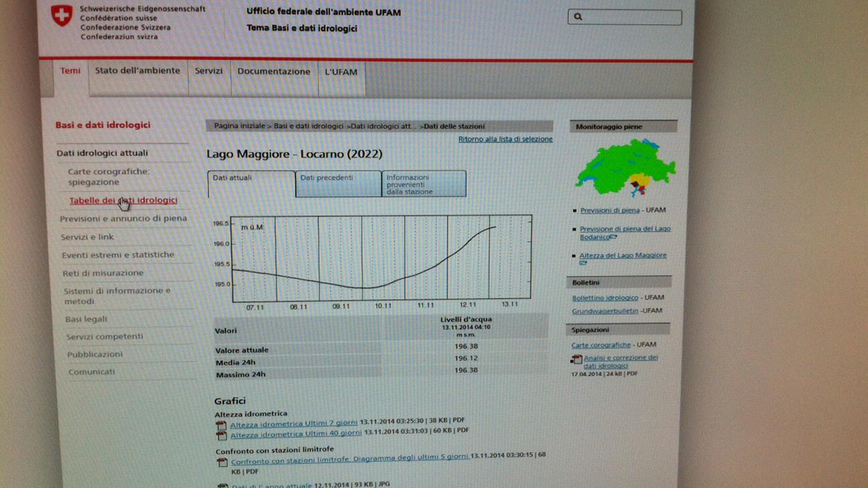The height and width of the screenshot is (488, 868).
Task: Open Sistemi di informazione e metodi
Action: point(117,296)
